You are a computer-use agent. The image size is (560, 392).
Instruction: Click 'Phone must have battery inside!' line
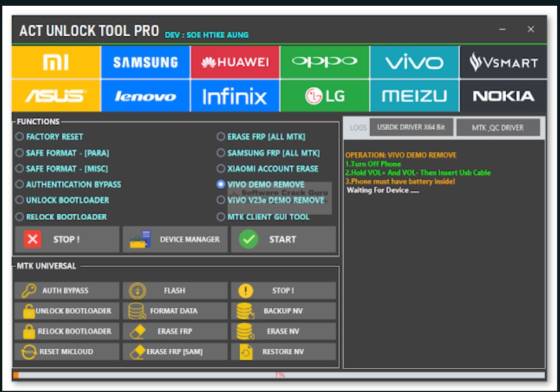[x=400, y=181]
